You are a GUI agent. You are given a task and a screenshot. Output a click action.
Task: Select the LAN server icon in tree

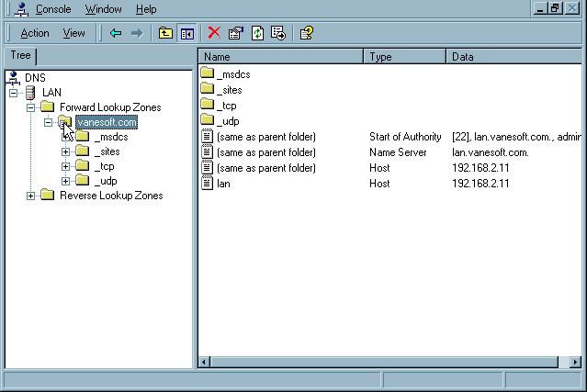(x=30, y=93)
